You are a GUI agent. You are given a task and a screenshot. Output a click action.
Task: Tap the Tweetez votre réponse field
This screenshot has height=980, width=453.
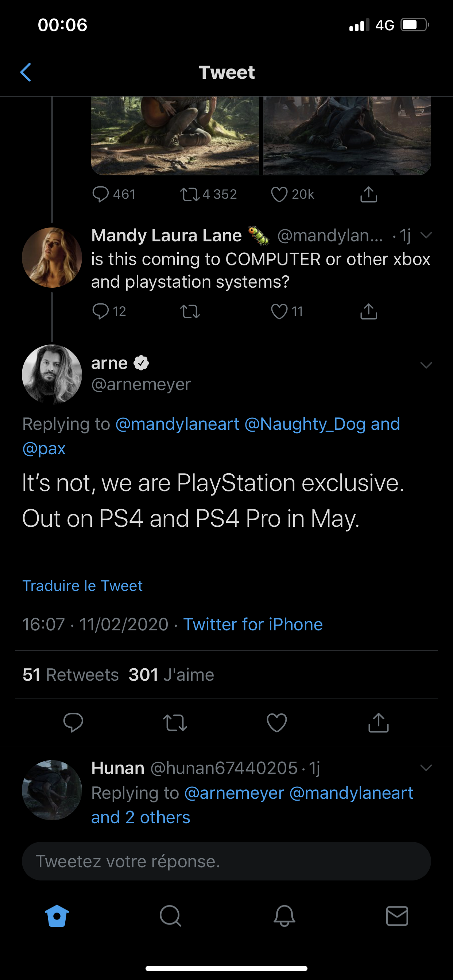226,861
